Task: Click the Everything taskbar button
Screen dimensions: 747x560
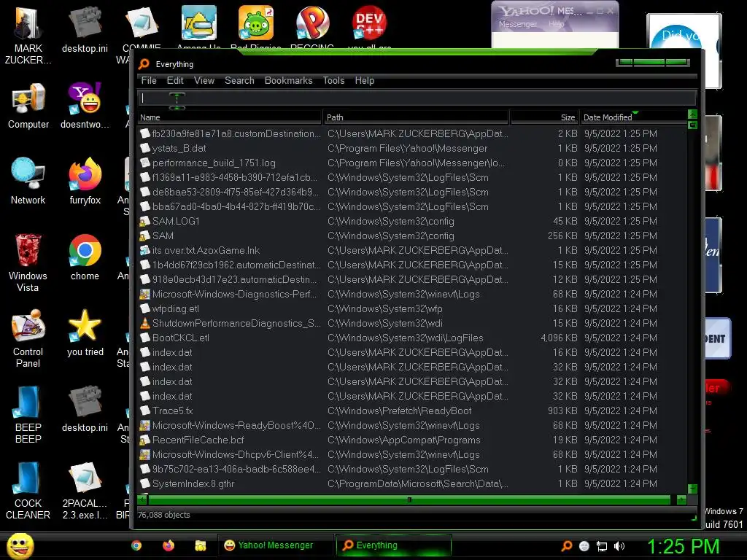Action: pyautogui.click(x=393, y=545)
